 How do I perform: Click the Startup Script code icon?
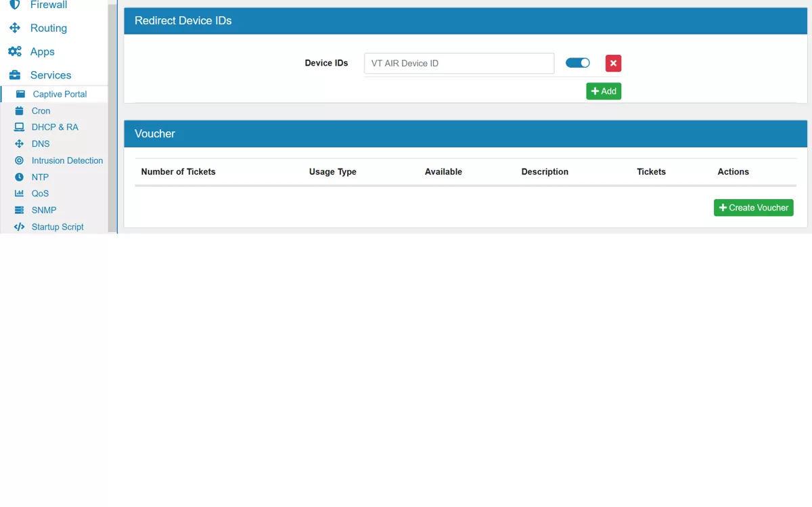coord(18,226)
